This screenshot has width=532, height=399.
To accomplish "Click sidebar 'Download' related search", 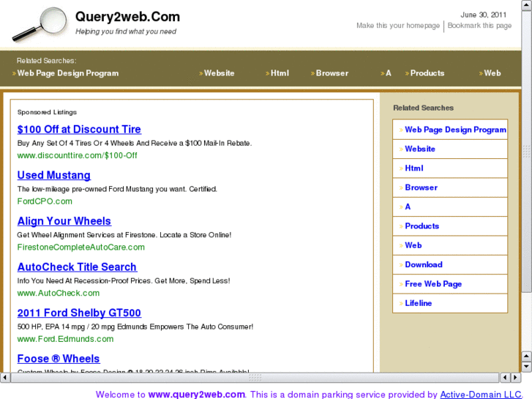I will [424, 264].
